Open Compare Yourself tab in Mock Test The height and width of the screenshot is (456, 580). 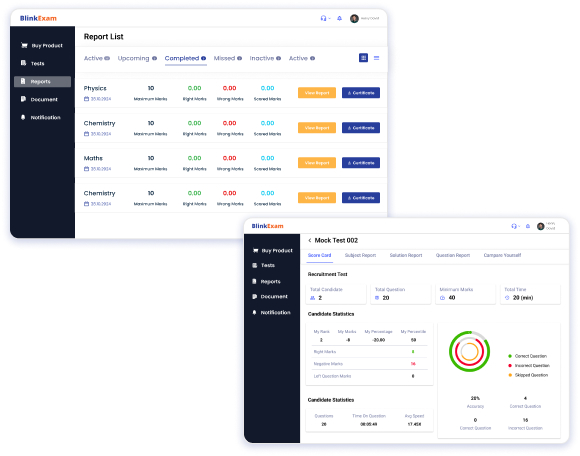[x=502, y=255]
